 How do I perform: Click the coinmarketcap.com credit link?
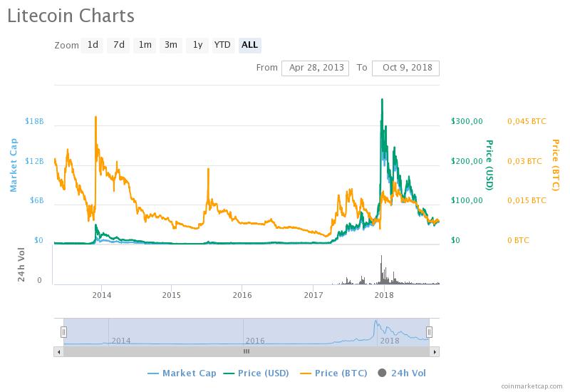(x=532, y=386)
